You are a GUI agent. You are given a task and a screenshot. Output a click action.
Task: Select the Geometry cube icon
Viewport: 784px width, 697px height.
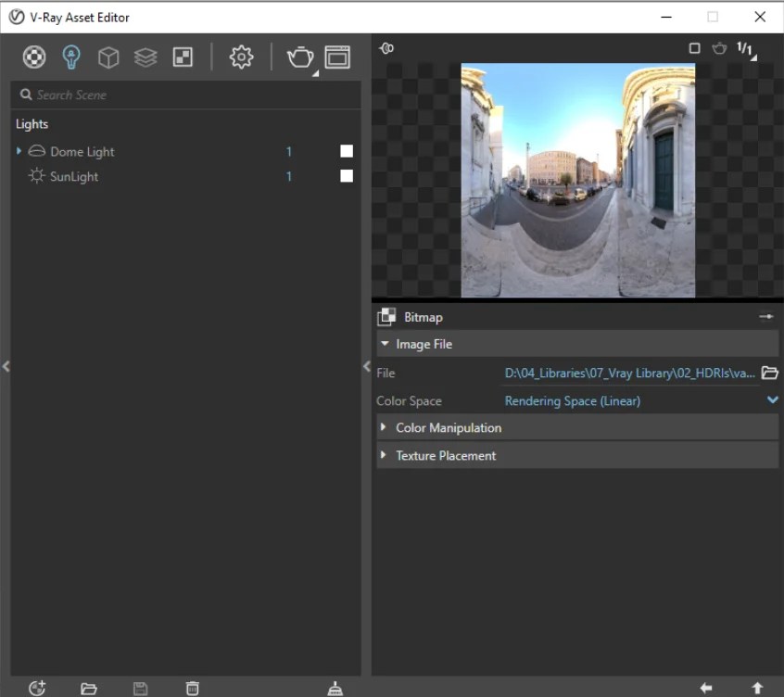tap(108, 57)
